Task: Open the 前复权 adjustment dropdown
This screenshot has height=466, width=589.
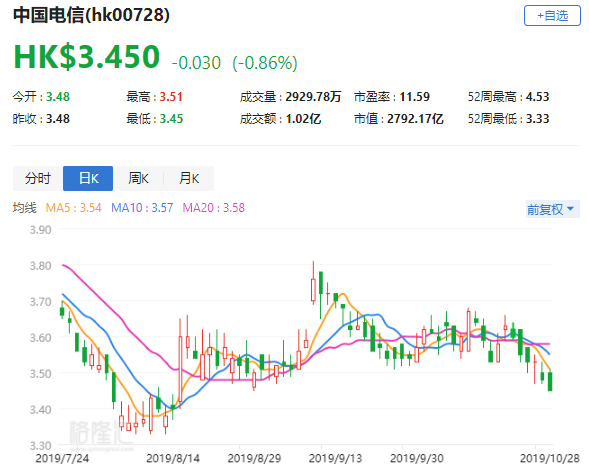Action: (553, 209)
